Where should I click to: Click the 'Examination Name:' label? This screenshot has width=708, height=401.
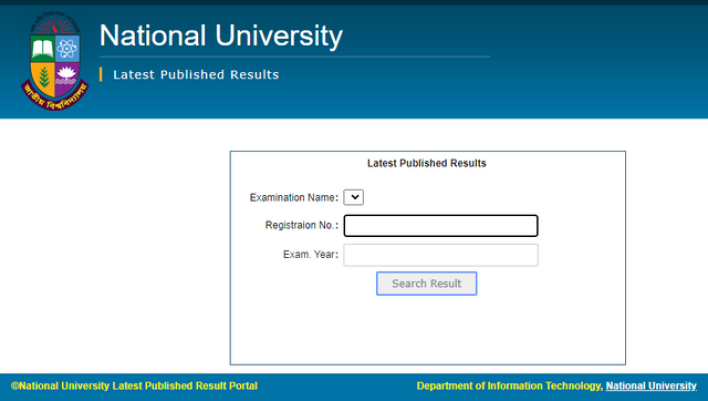click(294, 197)
